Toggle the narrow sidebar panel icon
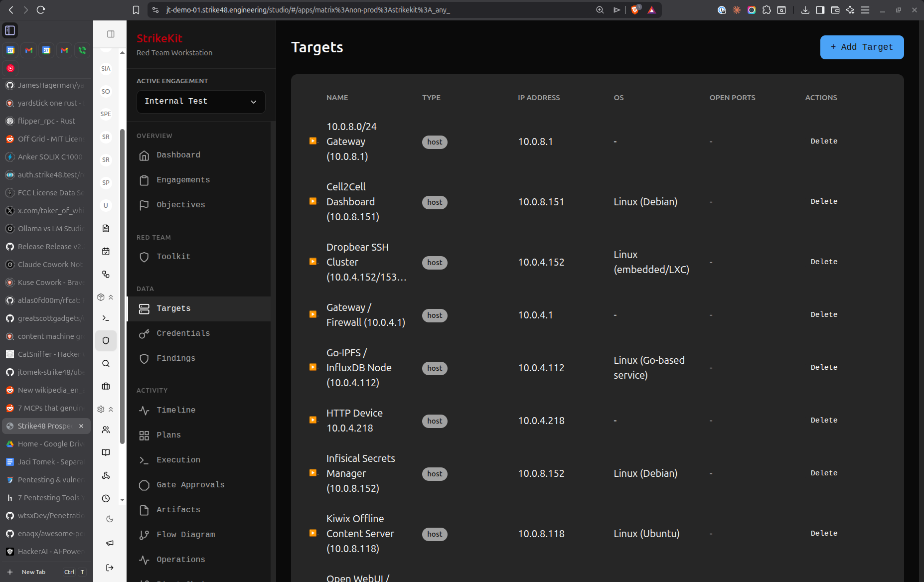 111,34
